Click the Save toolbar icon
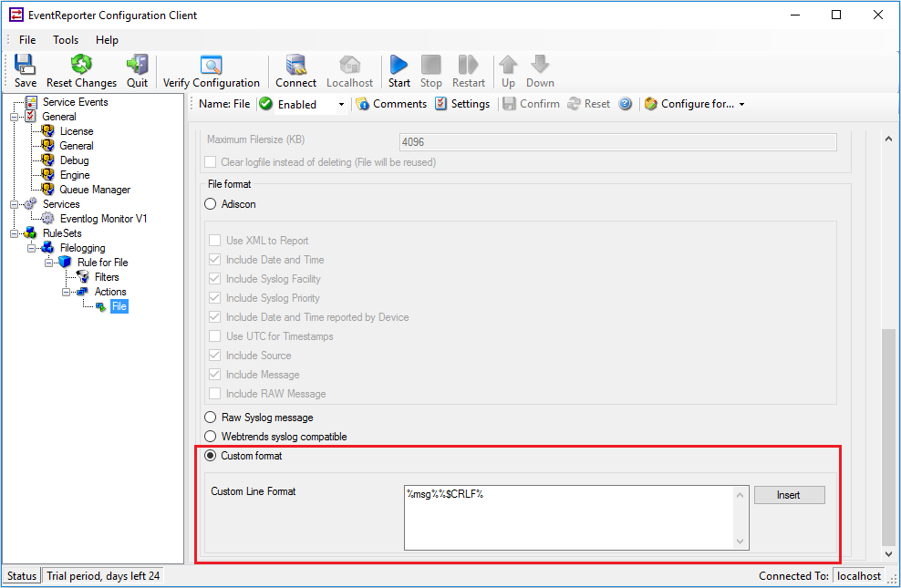Viewport: 901px width, 588px height. (25, 65)
